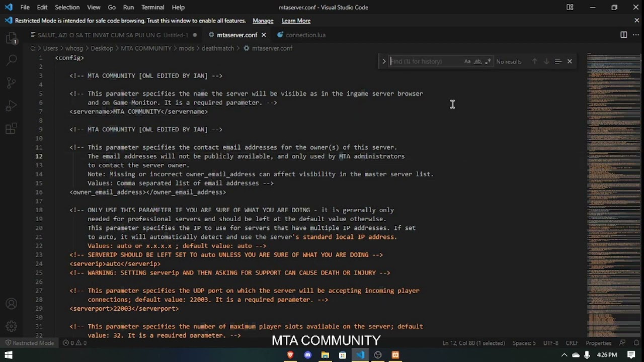This screenshot has width=644, height=362.
Task: Click the Customize Layout icon
Action: coord(570,7)
